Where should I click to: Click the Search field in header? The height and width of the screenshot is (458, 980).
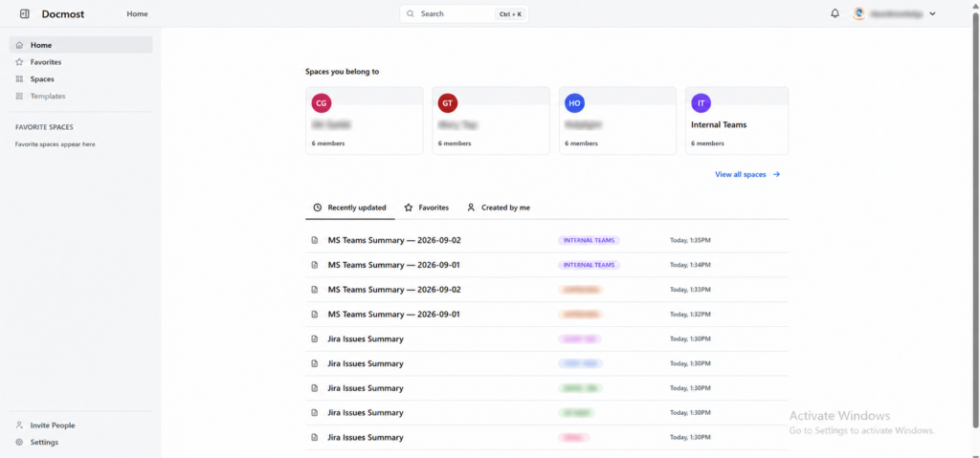[464, 13]
